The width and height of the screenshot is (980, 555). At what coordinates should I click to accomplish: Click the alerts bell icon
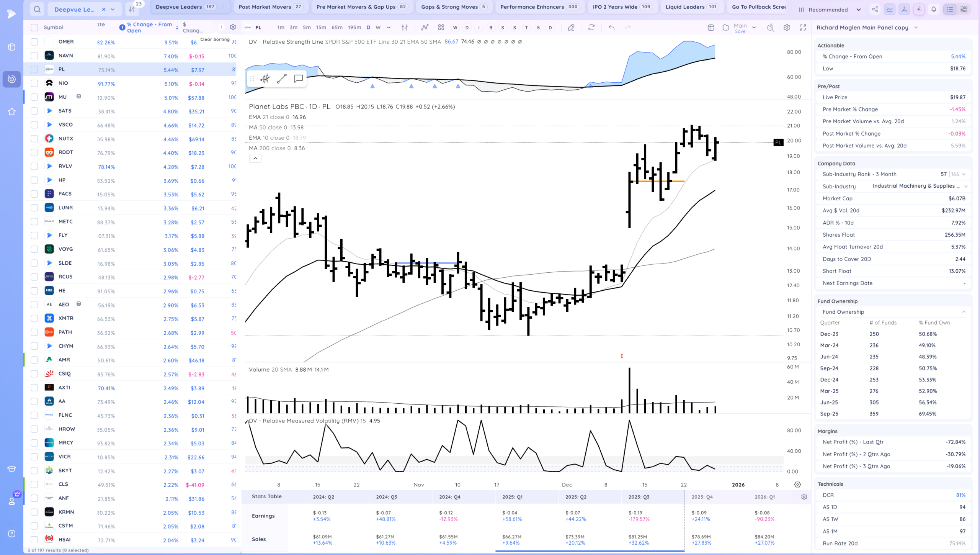click(x=934, y=10)
